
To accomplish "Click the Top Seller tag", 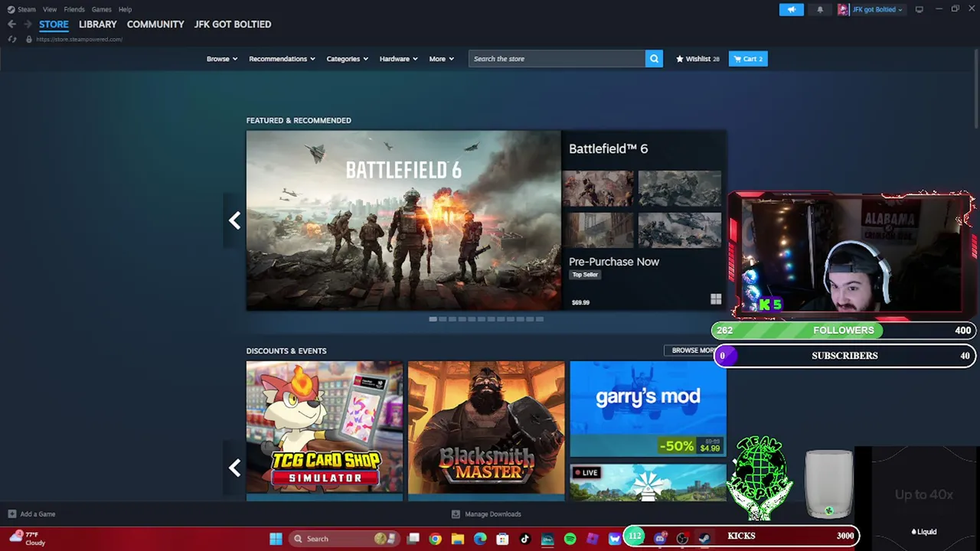I will coord(585,275).
